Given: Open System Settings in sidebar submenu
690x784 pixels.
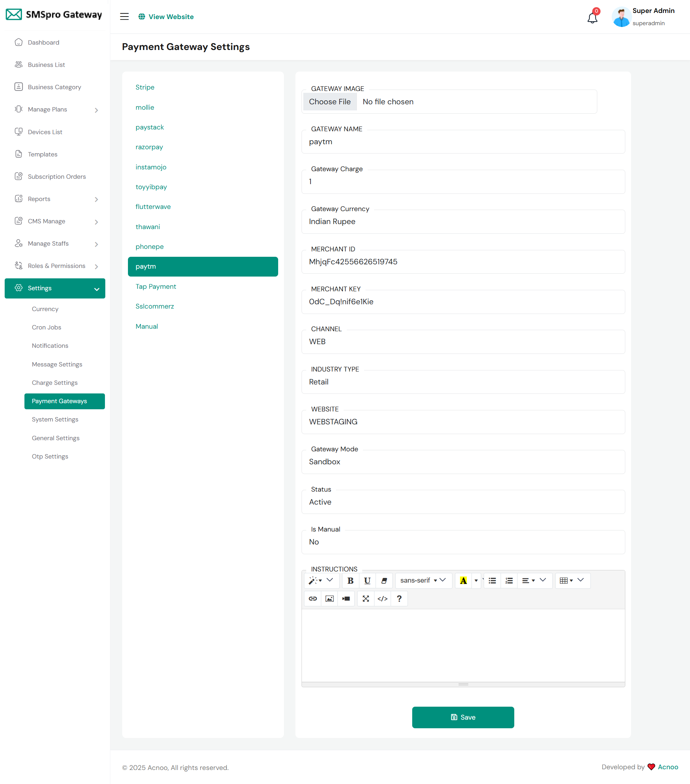Looking at the screenshot, I should click(55, 419).
